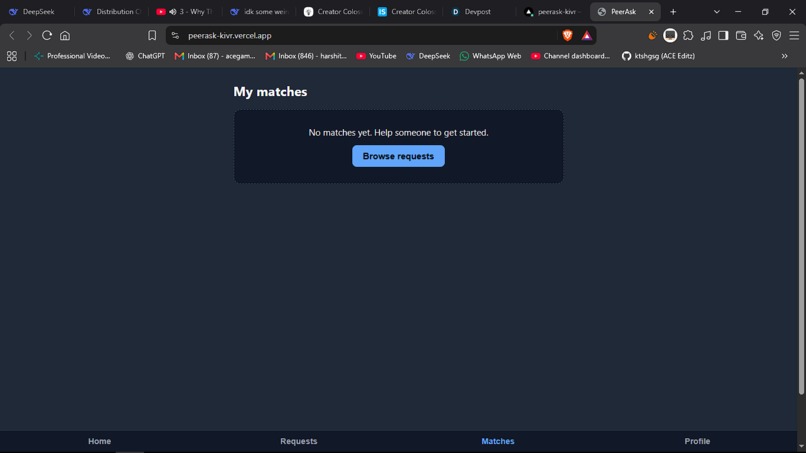Open Brave Shields lion icon
Image resolution: width=806 pixels, height=453 pixels.
coord(567,35)
